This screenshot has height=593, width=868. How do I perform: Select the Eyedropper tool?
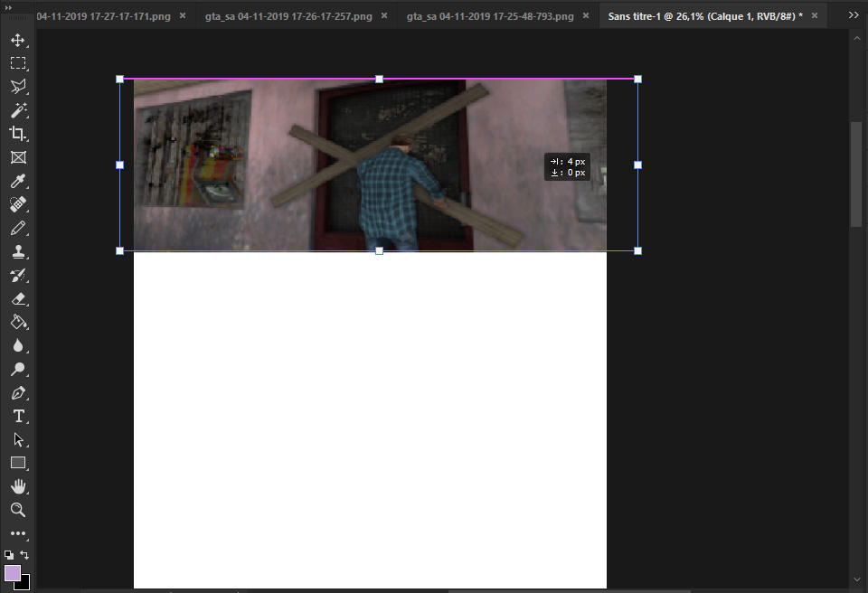coord(18,181)
